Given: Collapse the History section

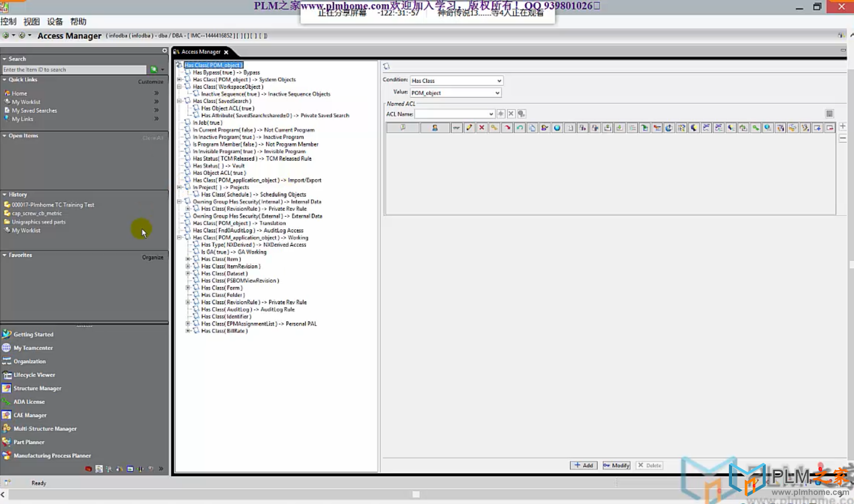Looking at the screenshot, I should click(4, 195).
